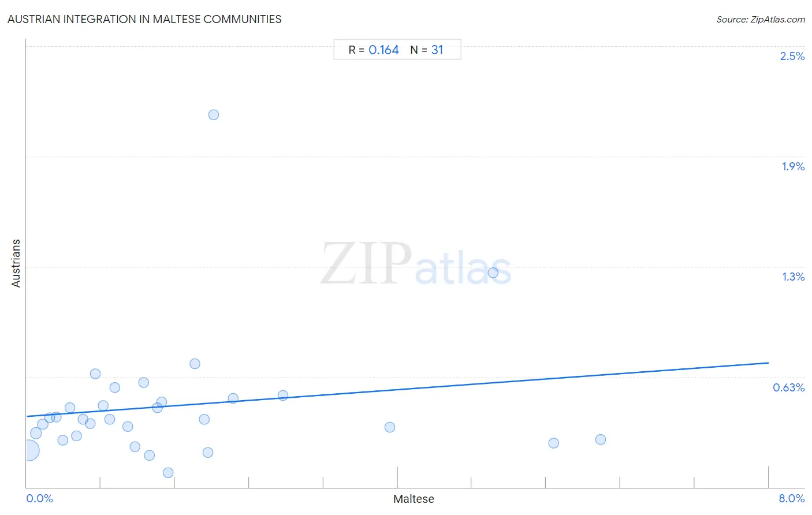Select the Maltese x-axis label
This screenshot has height=515, width=812.
414,499
